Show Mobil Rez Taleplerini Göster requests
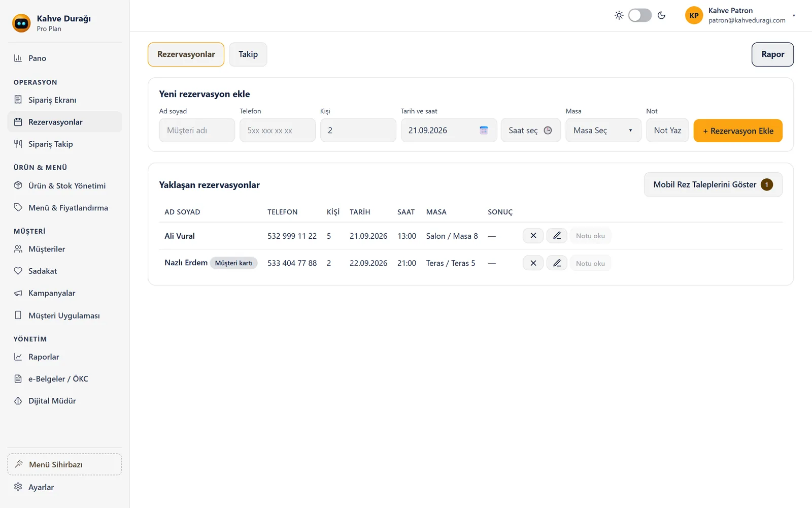The image size is (812, 508). 713,184
